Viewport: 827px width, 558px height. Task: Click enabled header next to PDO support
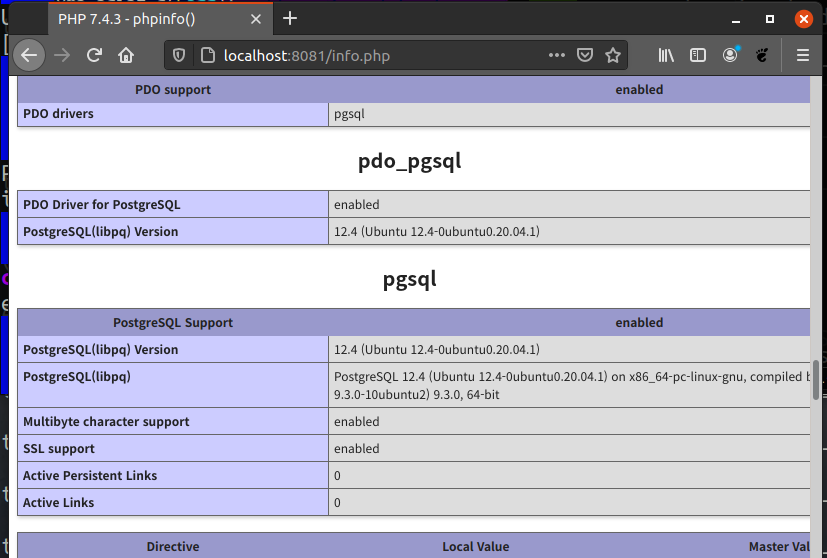pyautogui.click(x=639, y=90)
